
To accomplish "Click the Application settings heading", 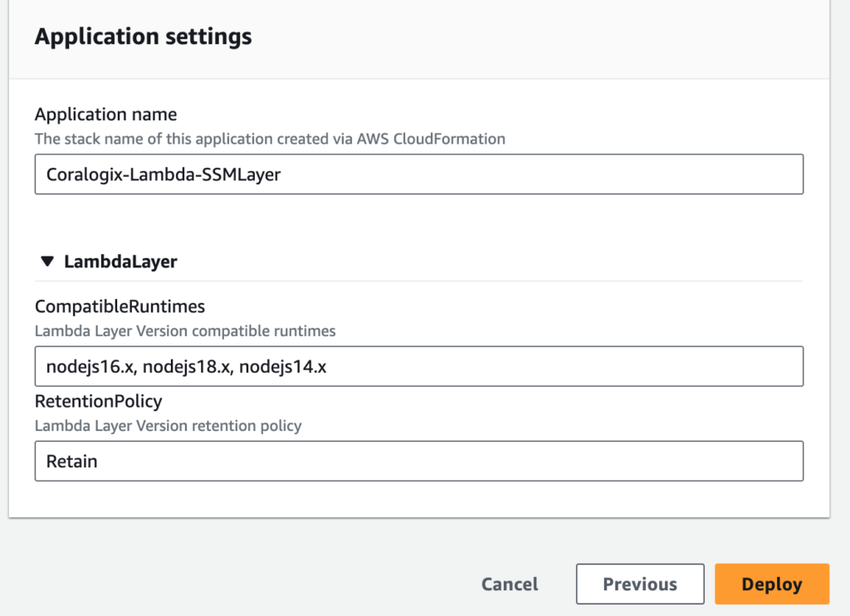I will pos(143,37).
